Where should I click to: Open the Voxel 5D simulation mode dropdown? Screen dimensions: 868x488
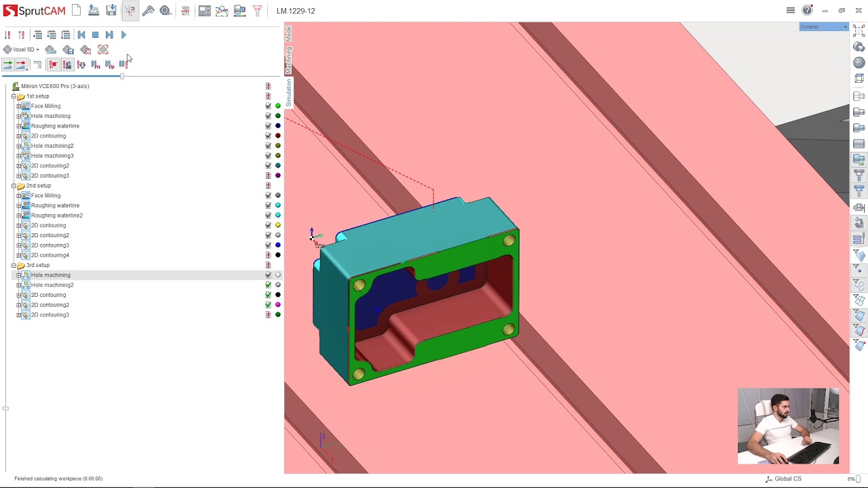pyautogui.click(x=21, y=49)
